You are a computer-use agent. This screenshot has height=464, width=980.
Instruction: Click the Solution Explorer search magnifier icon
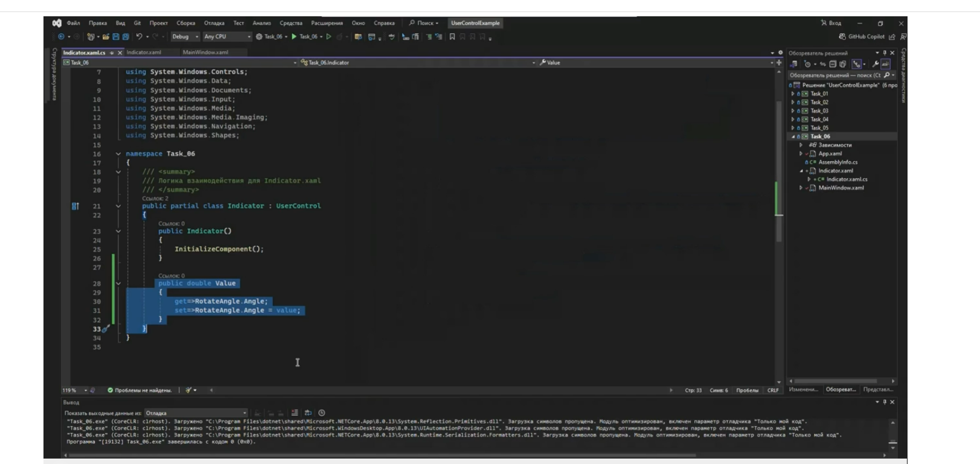pos(886,75)
